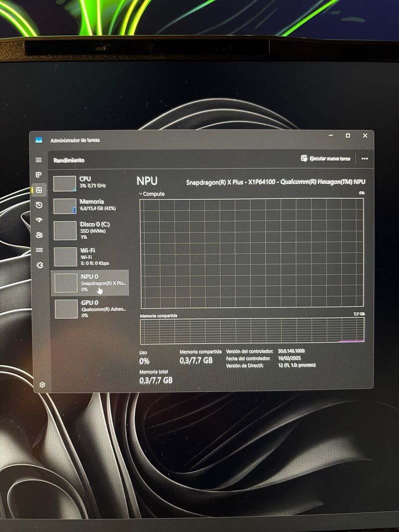Screen dimensions: 399x532
Task: Click the Memoria mini graph thumbnail
Action: [x=65, y=206]
